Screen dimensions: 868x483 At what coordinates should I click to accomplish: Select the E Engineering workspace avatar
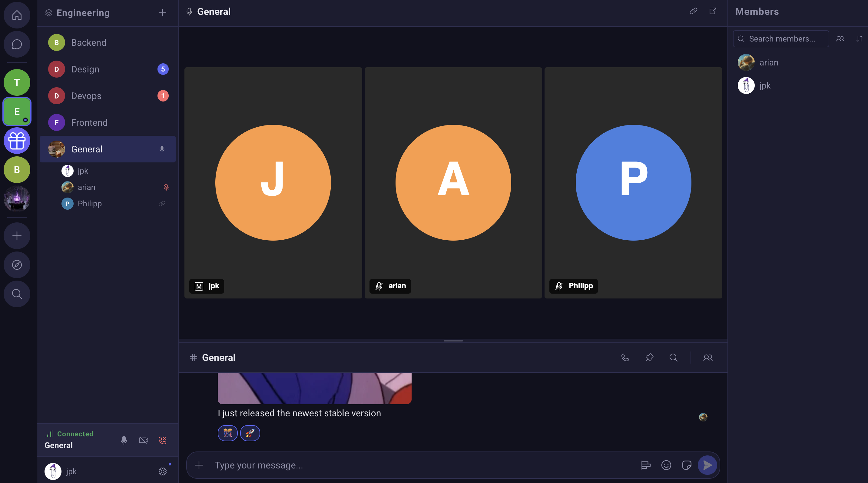point(17,111)
